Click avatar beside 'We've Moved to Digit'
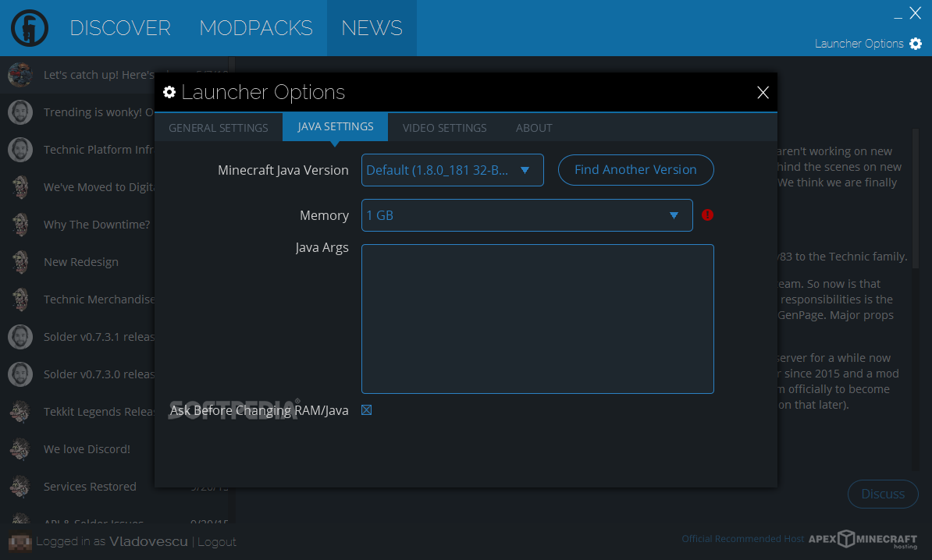 [x=20, y=187]
